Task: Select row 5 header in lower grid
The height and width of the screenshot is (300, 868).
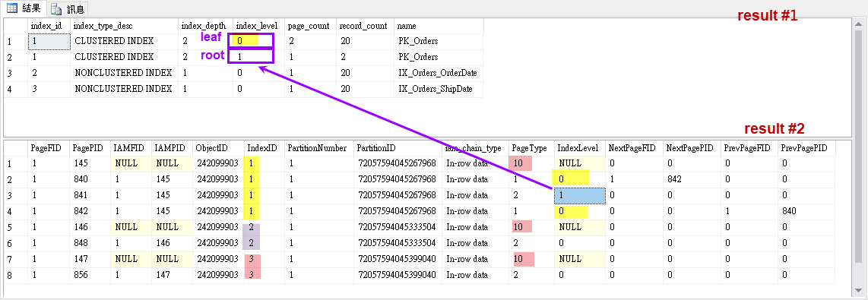Action: pos(15,227)
